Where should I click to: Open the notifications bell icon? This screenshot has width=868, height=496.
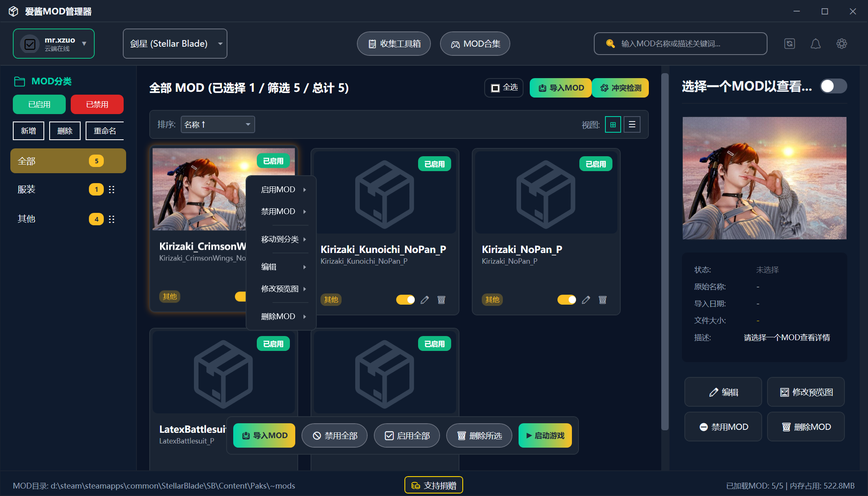point(815,43)
